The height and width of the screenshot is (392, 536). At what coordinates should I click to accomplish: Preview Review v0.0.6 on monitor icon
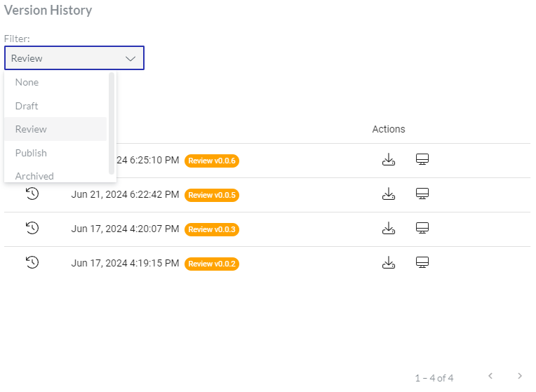(x=422, y=159)
